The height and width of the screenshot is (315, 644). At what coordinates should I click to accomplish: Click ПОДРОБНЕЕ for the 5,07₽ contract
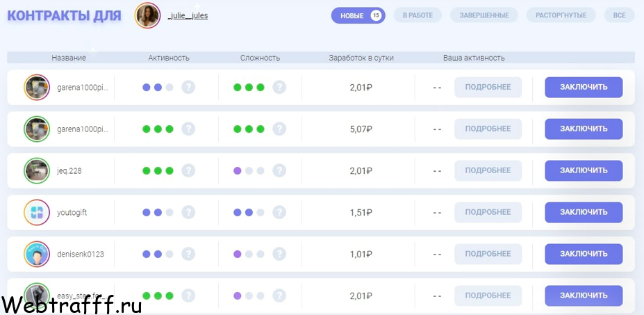pos(488,129)
